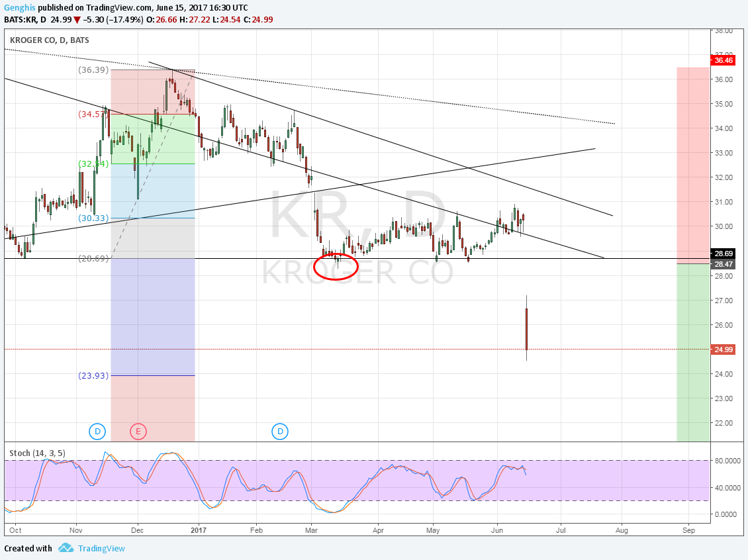Viewport: 748px width, 560px height.
Task: Click the BATS:KR, D symbol header
Action: (25, 20)
